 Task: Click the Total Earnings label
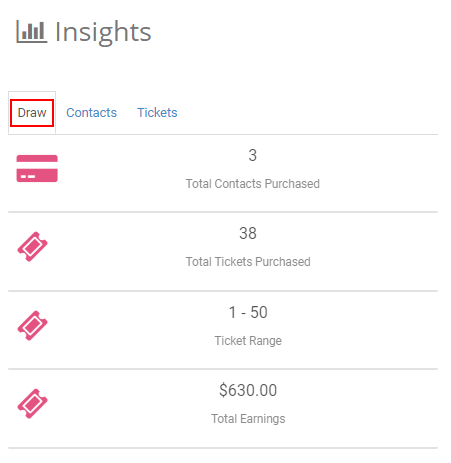pyautogui.click(x=248, y=419)
